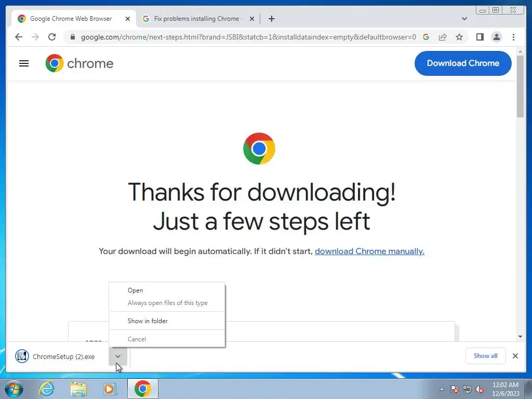Show hidden system tray icons

(442, 390)
